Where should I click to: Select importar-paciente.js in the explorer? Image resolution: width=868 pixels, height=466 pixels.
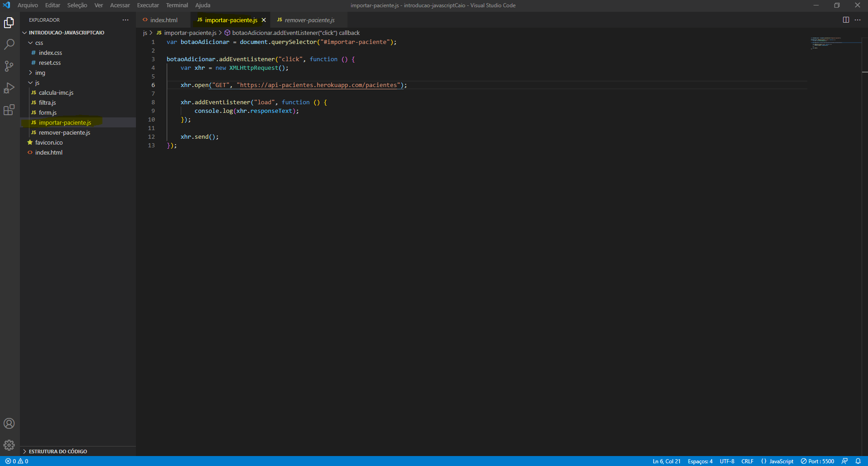78,122
